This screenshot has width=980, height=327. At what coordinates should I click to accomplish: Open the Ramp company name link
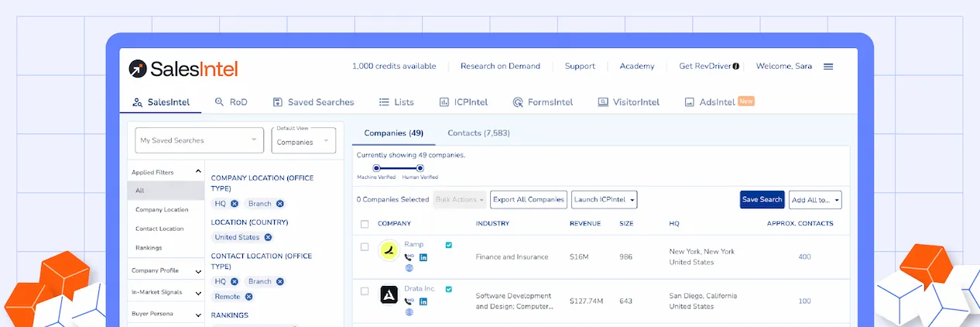[x=413, y=245]
